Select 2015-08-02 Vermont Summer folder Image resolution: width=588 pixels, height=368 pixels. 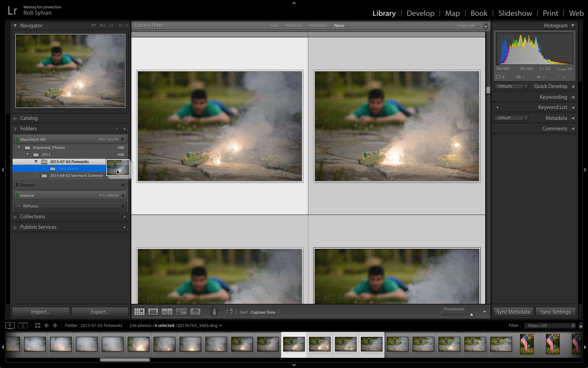coord(76,176)
